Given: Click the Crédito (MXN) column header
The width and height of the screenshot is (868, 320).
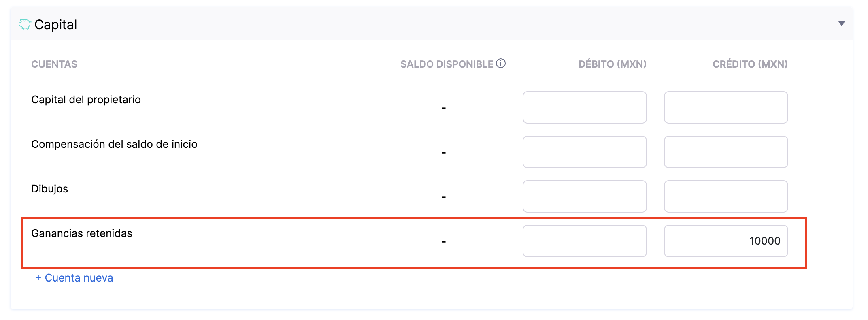Looking at the screenshot, I should tap(750, 64).
